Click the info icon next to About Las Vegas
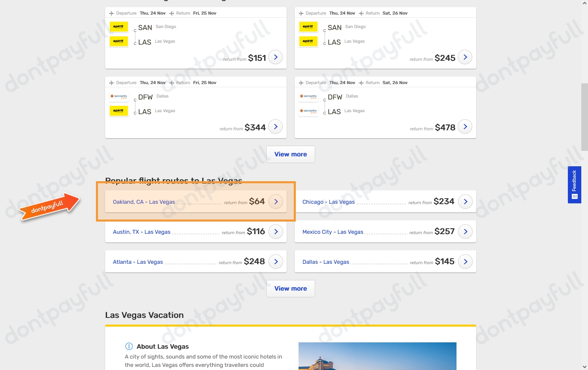Screen dimensions: 588x370 (x=129, y=346)
